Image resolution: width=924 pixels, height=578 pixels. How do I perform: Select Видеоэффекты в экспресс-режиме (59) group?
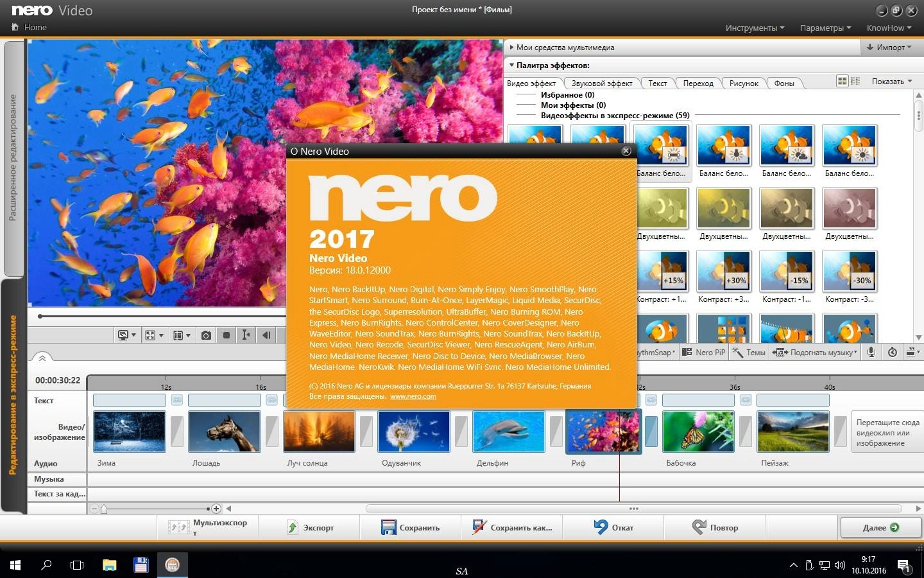tap(615, 116)
